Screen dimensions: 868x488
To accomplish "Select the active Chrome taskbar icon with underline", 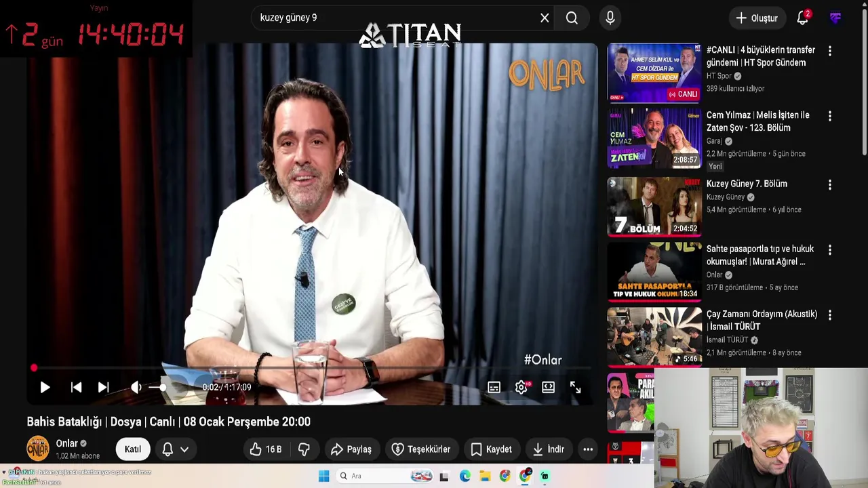I will (x=526, y=476).
